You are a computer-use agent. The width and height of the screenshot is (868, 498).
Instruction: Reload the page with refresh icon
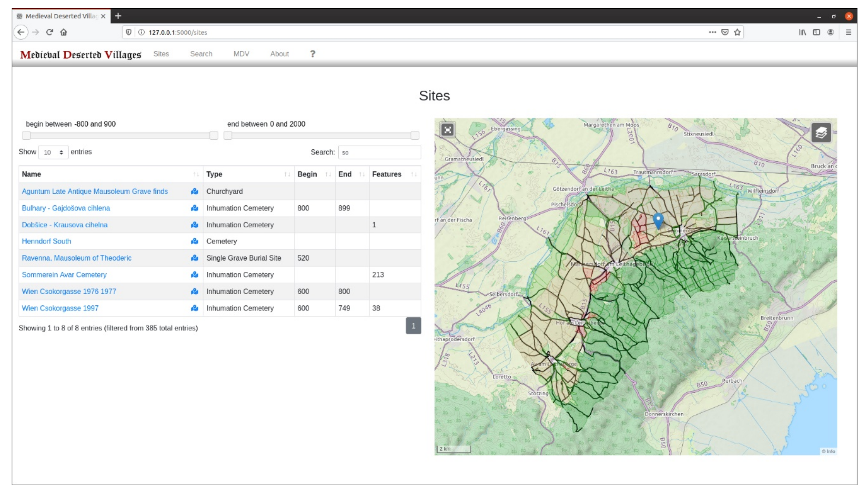(x=50, y=32)
